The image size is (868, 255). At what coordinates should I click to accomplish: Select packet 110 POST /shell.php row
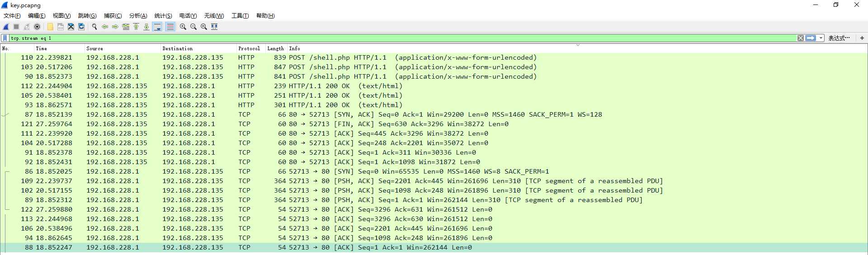434,57
